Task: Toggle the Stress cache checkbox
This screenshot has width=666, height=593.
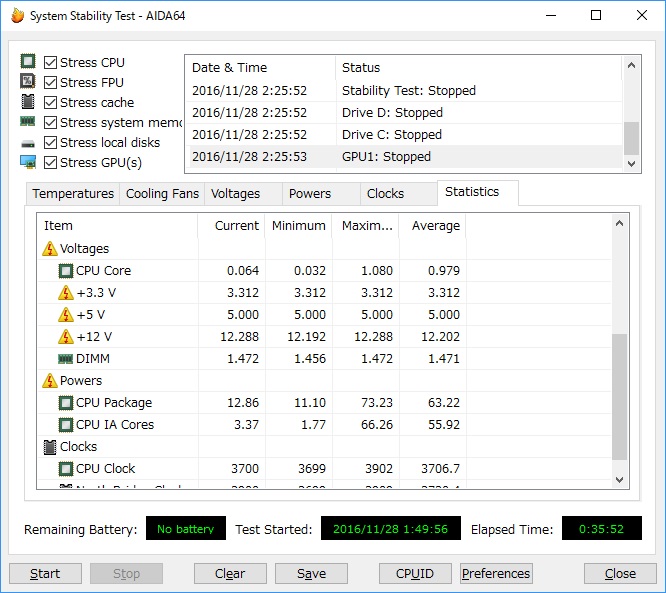Action: tap(50, 102)
